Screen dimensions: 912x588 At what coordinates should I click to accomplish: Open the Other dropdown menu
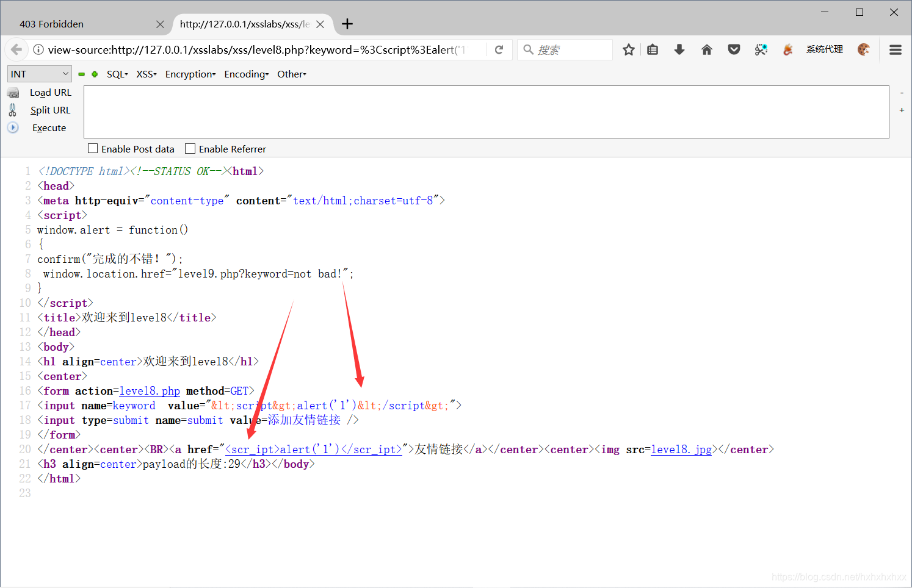click(x=292, y=74)
